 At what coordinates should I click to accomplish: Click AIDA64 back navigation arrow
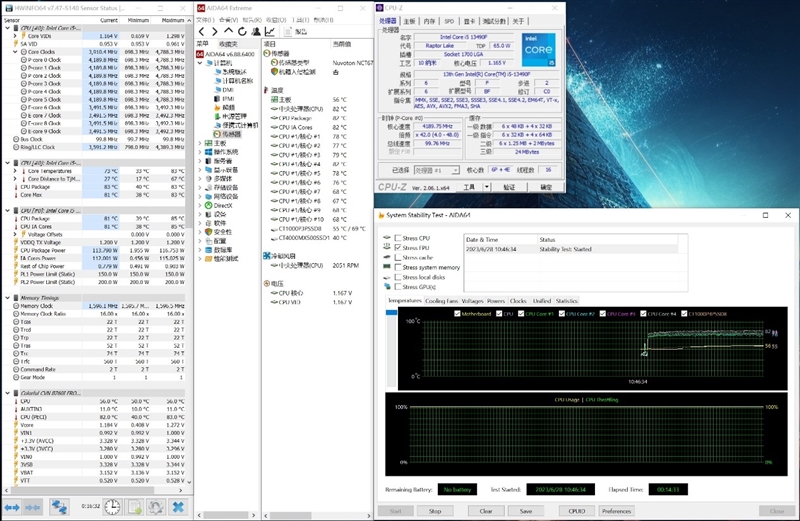pyautogui.click(x=201, y=32)
